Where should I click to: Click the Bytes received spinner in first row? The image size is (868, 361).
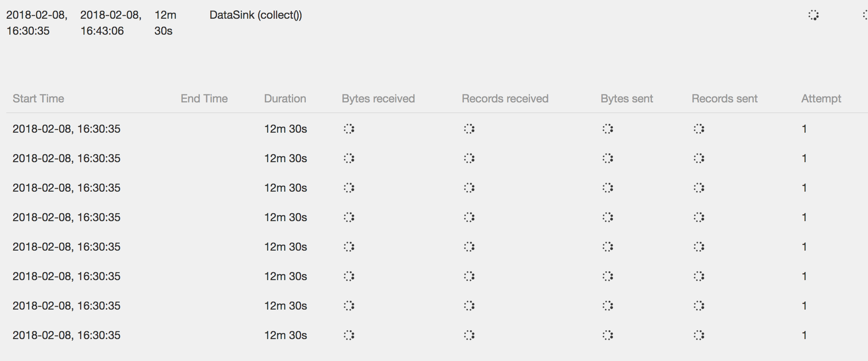coord(349,129)
